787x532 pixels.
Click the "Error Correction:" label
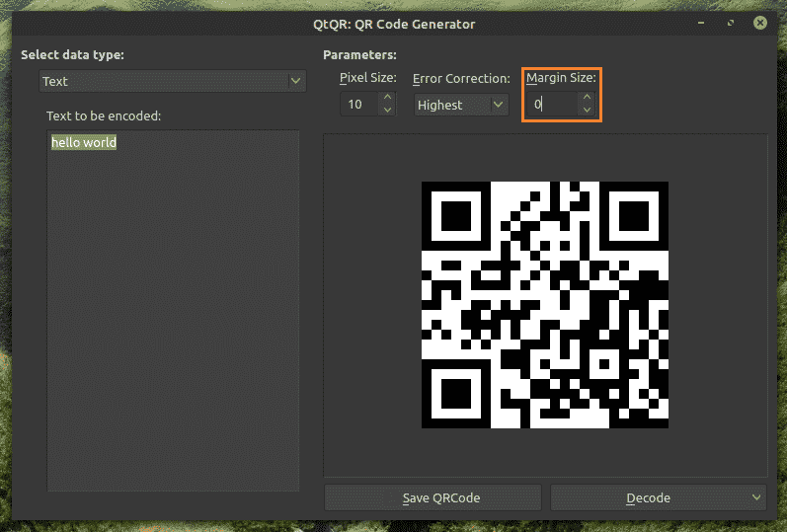click(461, 78)
